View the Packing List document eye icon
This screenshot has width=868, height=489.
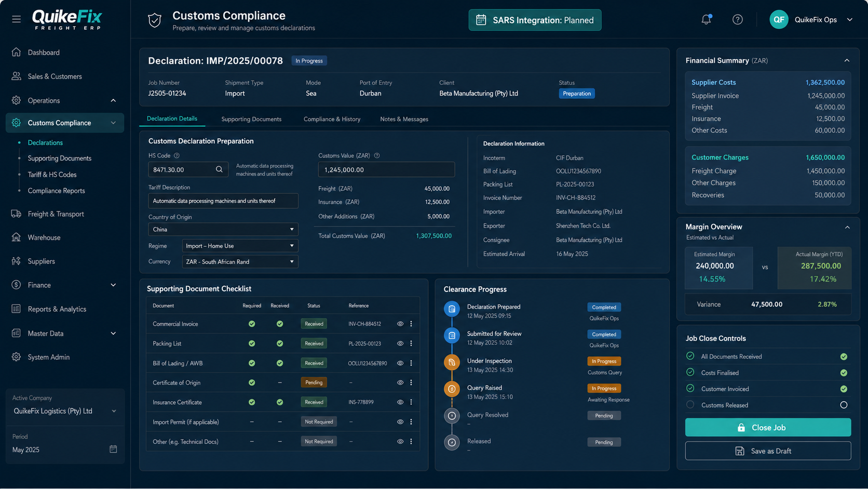click(x=400, y=343)
